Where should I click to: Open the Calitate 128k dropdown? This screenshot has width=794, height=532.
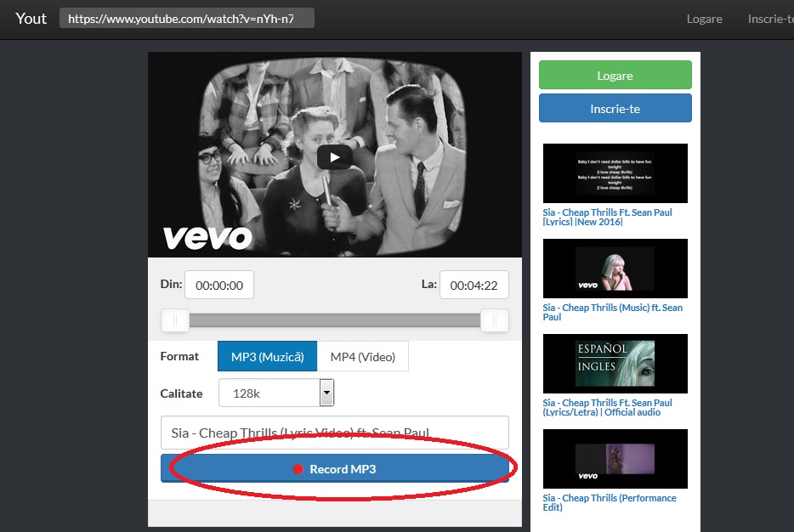click(269, 393)
